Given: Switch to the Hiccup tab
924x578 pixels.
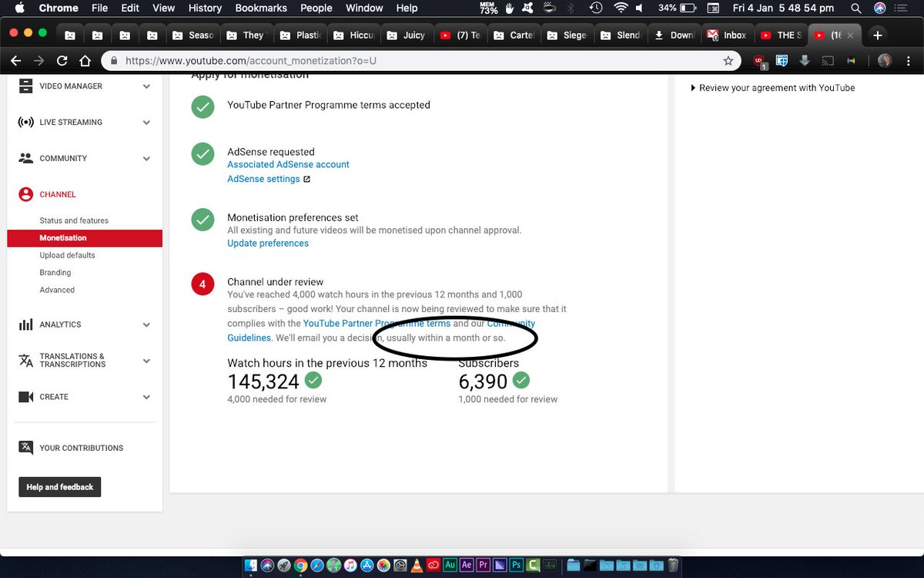Looking at the screenshot, I should point(353,35).
